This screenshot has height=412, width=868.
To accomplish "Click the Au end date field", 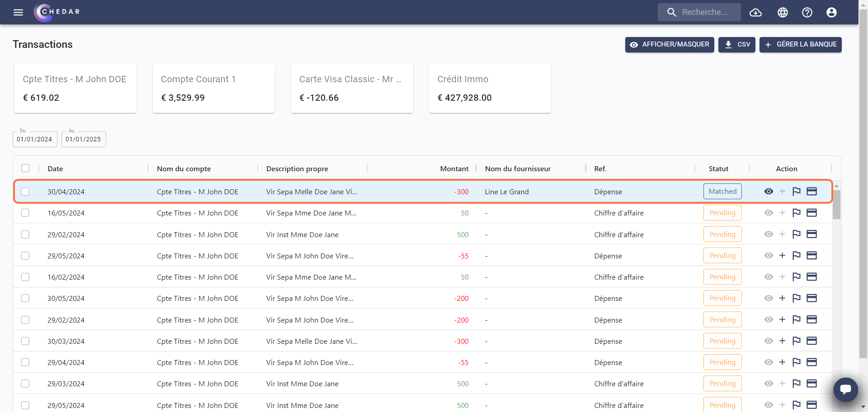I will pos(84,139).
